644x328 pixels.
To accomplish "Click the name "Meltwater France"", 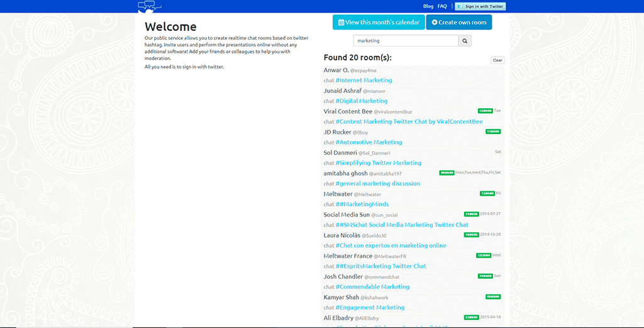I will pyautogui.click(x=348, y=256).
